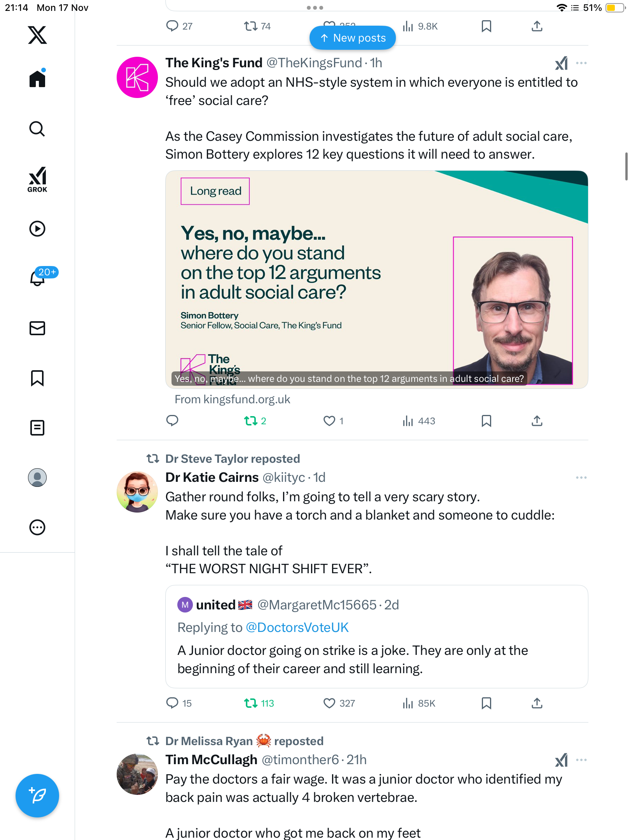Open the video tab play icon
This screenshot has height=840, width=630.
point(37,229)
